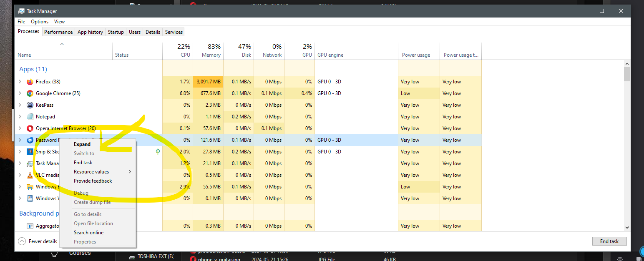Viewport: 644px width, 261px height.
Task: Click the Firefox app icon in process list
Action: [x=30, y=82]
